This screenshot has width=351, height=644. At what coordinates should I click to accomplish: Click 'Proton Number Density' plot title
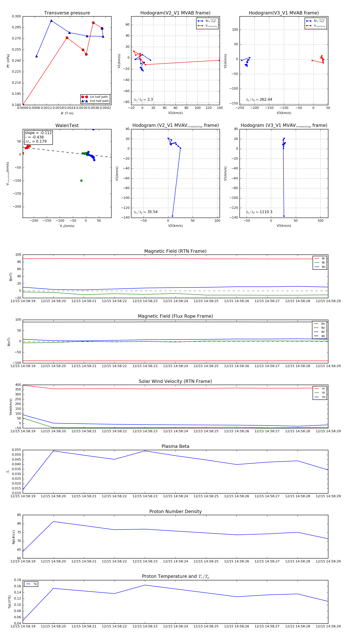coord(175,511)
